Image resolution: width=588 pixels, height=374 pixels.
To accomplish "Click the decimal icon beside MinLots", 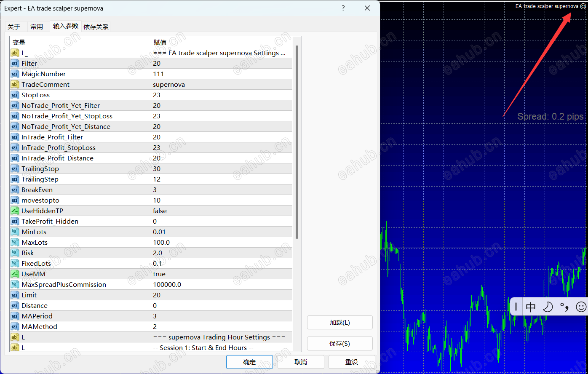I will pyautogui.click(x=15, y=232).
